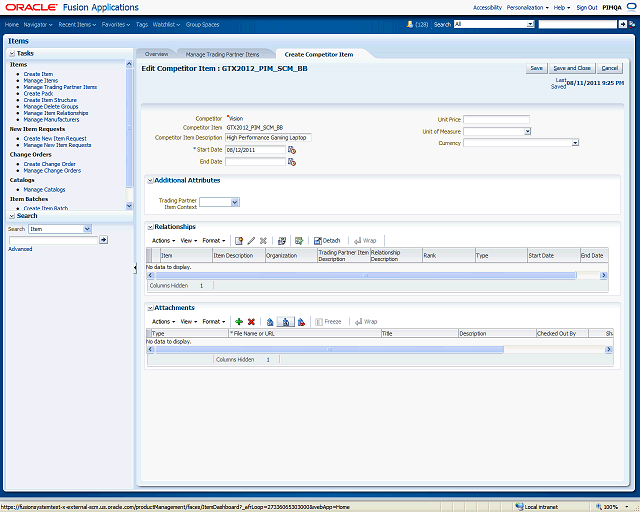
Task: Click the red Remove attachment X icon
Action: [x=251, y=322]
